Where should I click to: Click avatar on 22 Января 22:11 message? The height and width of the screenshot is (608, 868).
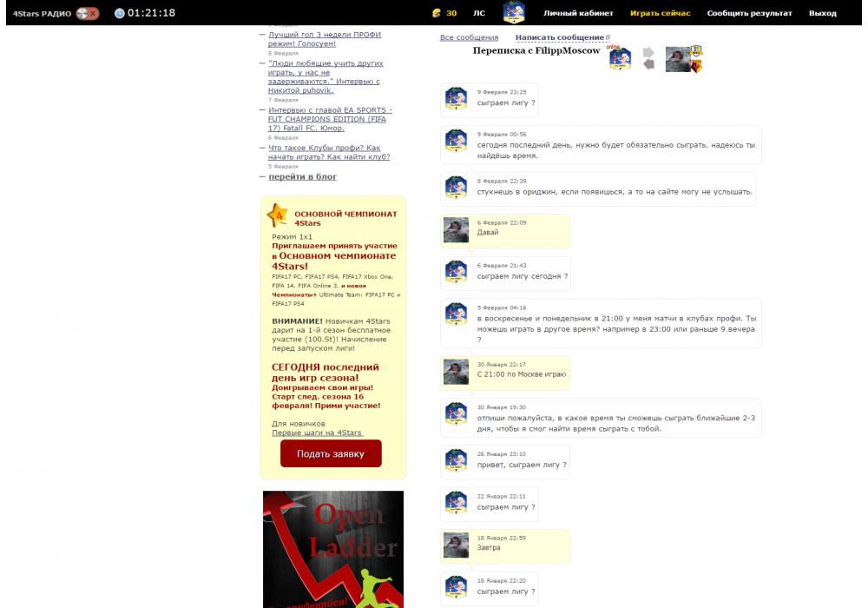coord(457,503)
